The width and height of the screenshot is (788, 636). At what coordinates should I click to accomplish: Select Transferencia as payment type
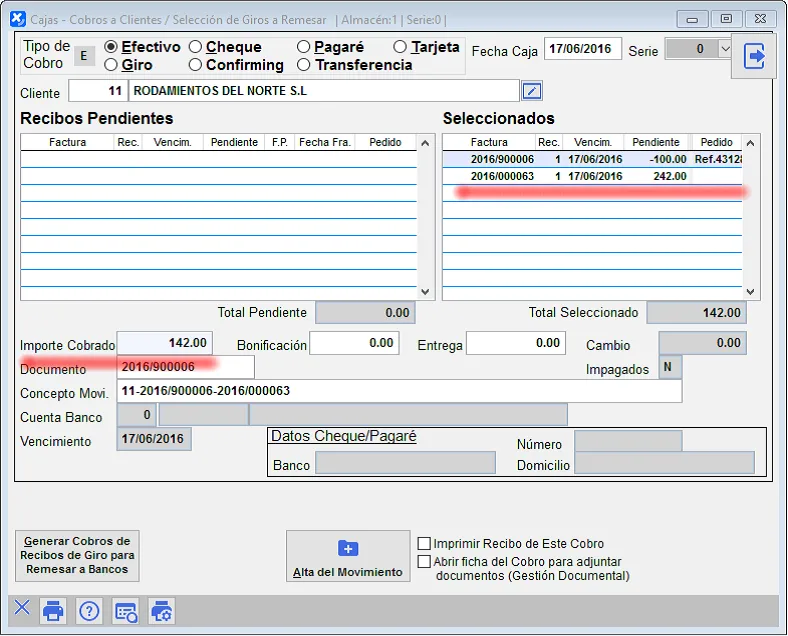[x=304, y=65]
